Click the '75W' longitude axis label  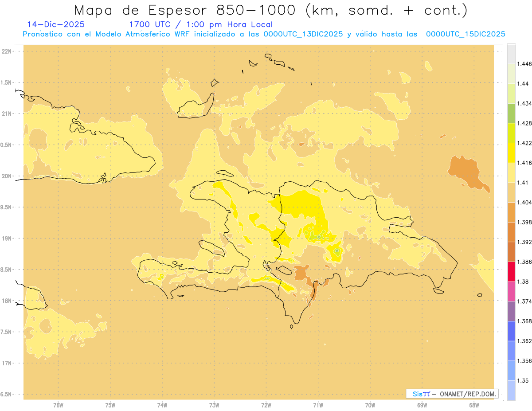[x=110, y=405]
